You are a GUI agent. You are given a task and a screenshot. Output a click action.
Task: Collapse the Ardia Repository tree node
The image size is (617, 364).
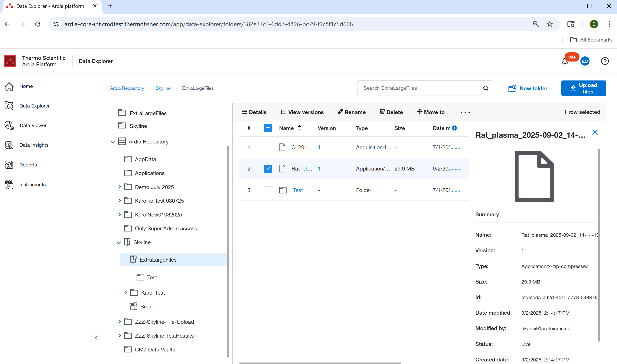[x=112, y=142]
